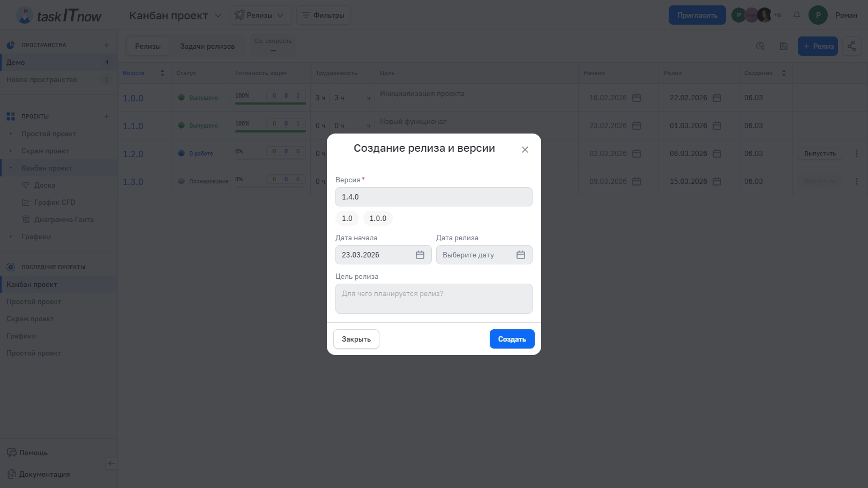Open three-dot menu for release 1.2.0
Image resolution: width=868 pixels, height=488 pixels.
click(856, 154)
